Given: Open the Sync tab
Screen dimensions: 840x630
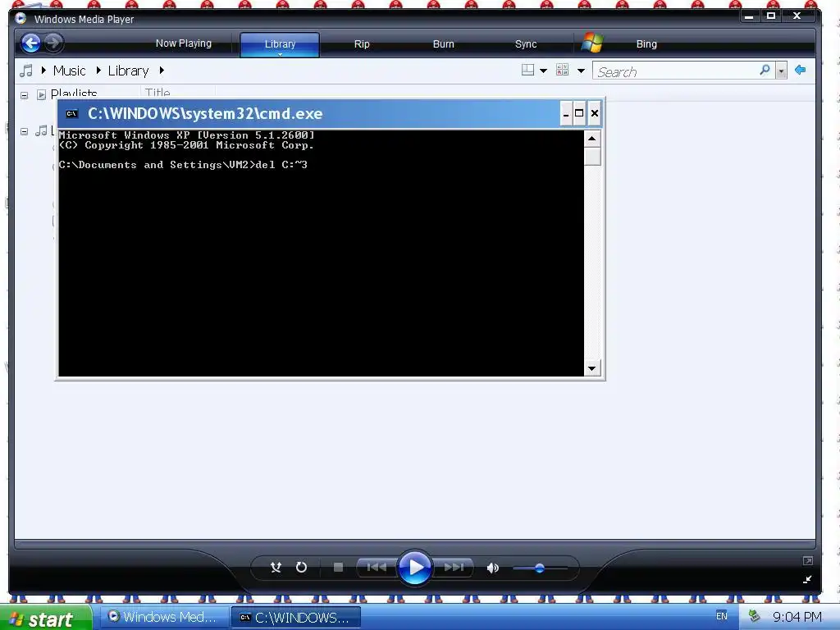Looking at the screenshot, I should click(x=526, y=44).
